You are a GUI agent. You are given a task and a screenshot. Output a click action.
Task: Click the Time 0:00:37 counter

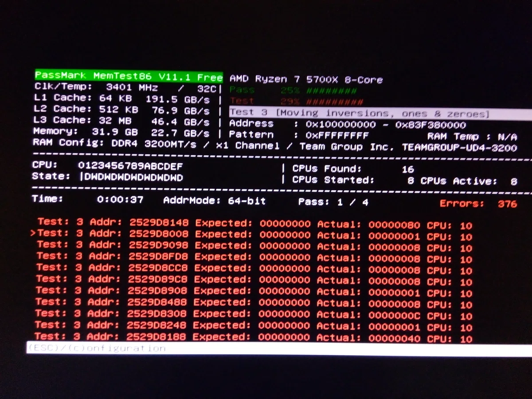[88, 199]
